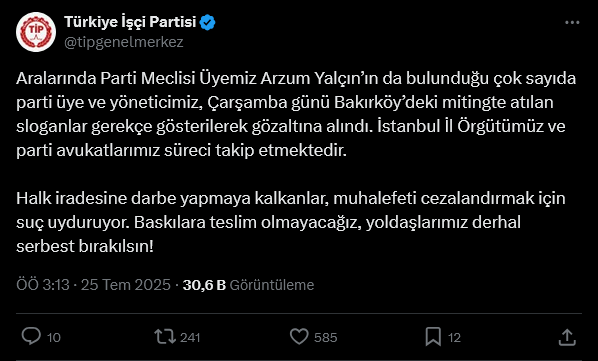This screenshot has width=598, height=361.
Task: Click the 25 Tem 2025 date
Action: (x=125, y=285)
